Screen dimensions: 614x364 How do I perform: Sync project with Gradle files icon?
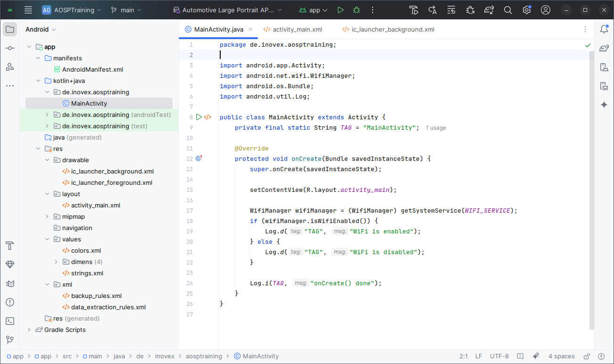[x=489, y=10]
